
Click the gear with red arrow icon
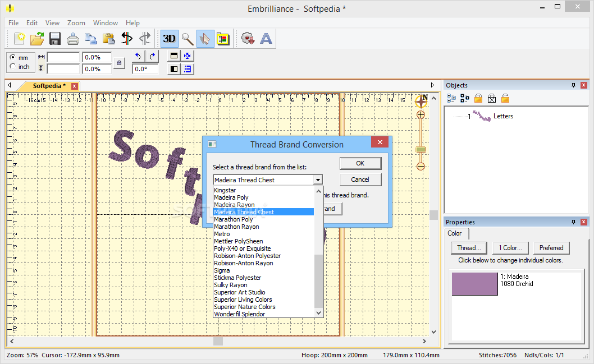pos(248,39)
